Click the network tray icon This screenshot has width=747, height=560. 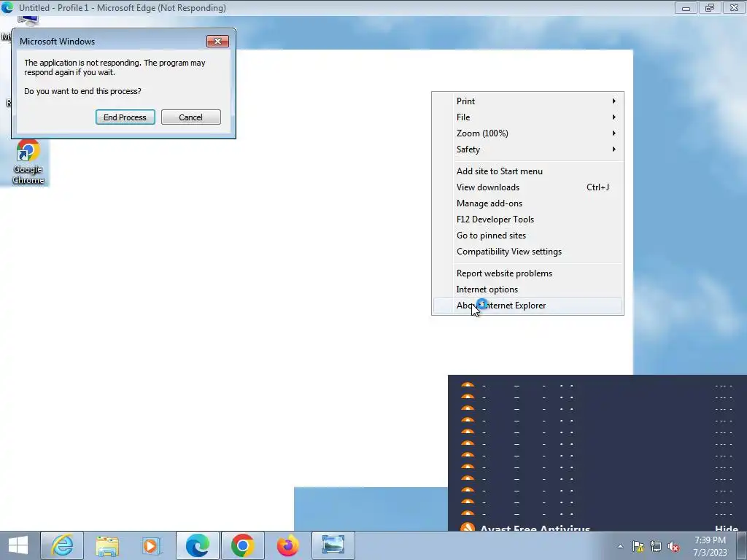click(656, 546)
